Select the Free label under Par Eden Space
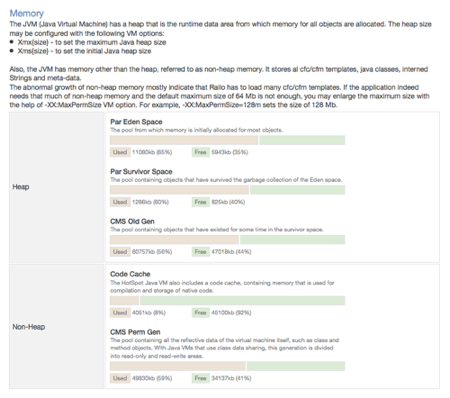 pos(200,152)
